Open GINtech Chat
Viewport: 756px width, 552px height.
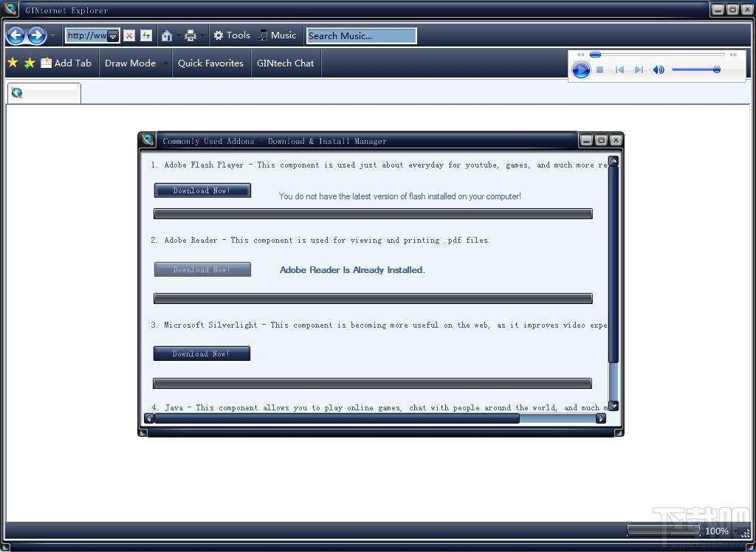click(x=286, y=63)
